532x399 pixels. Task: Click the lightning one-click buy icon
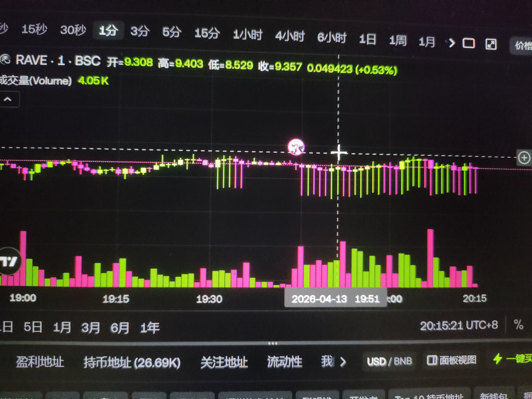click(498, 359)
